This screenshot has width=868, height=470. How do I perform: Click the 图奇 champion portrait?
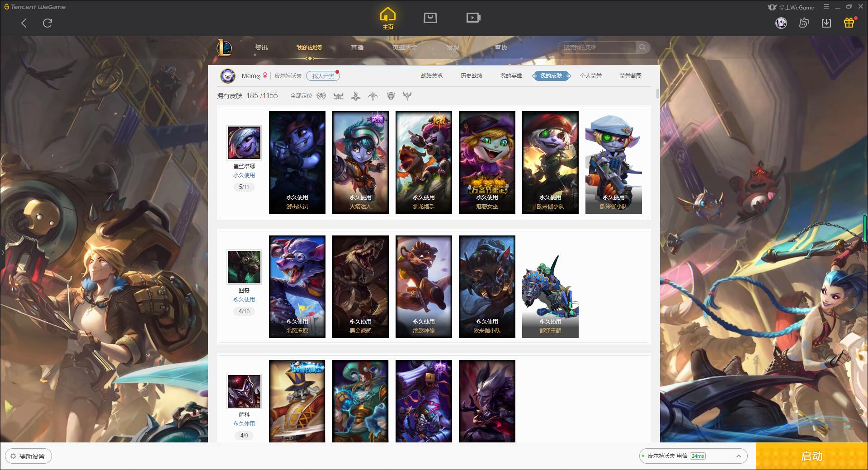pyautogui.click(x=244, y=267)
